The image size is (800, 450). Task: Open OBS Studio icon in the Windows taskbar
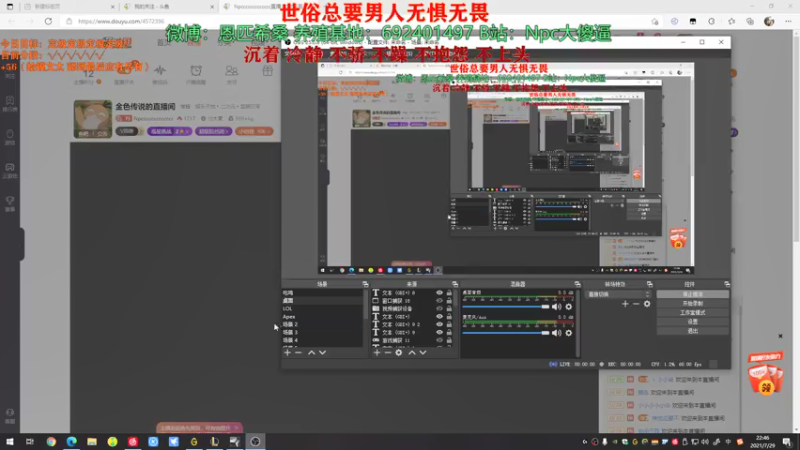click(255, 441)
